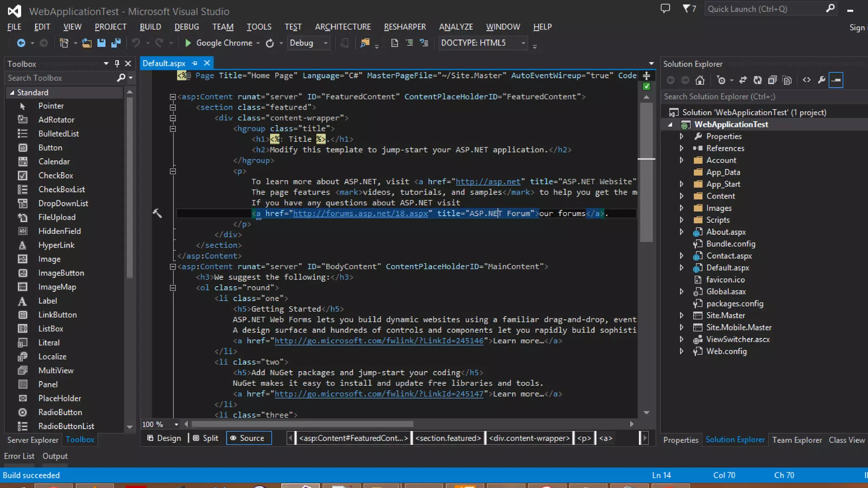This screenshot has width=868, height=488.
Task: Switch to the Team Explorer tab
Action: (797, 440)
